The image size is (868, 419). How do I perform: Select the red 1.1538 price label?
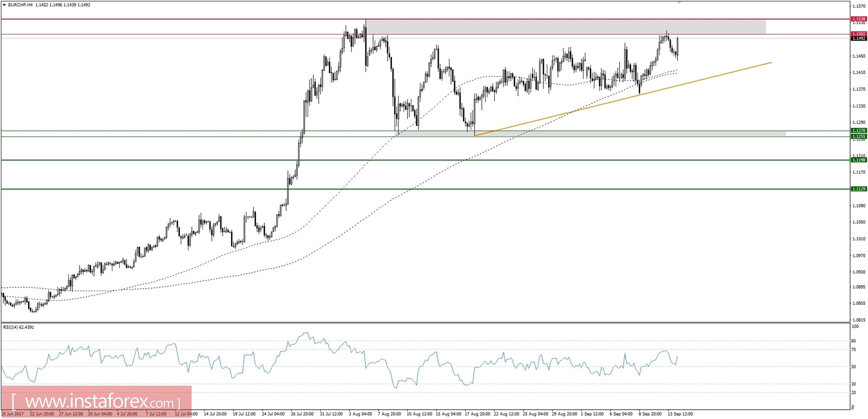coord(859,19)
